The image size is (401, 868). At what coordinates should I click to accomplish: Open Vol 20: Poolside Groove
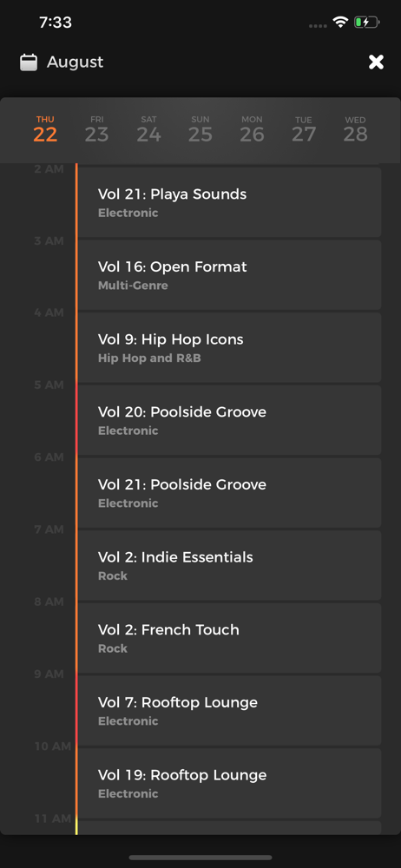click(229, 420)
